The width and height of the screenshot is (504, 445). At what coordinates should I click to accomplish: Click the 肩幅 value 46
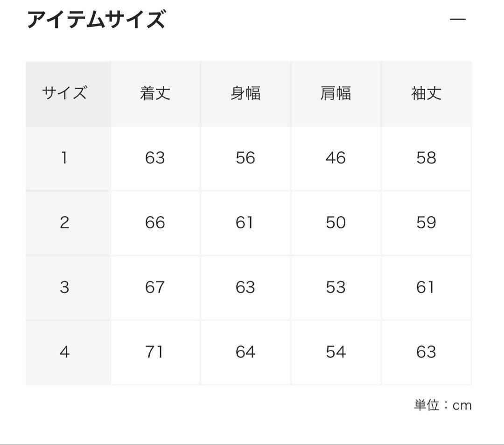336,158
